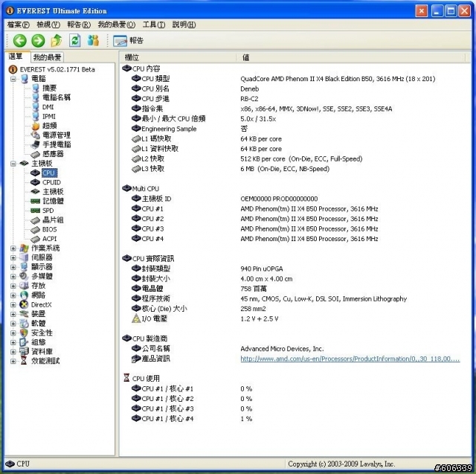Image resolution: width=476 pixels, height=474 pixels.
Task: Click the DirectX icon in the tree
Action: [x=24, y=304]
